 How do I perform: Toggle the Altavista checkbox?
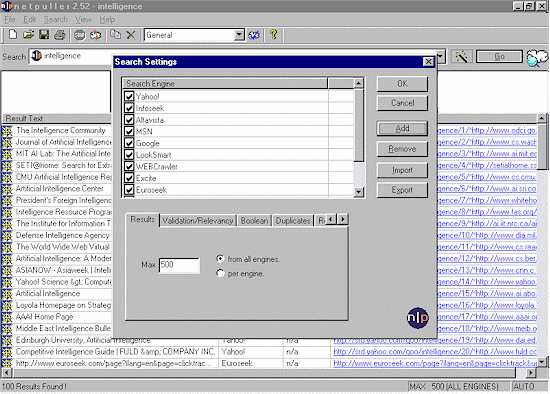point(129,120)
